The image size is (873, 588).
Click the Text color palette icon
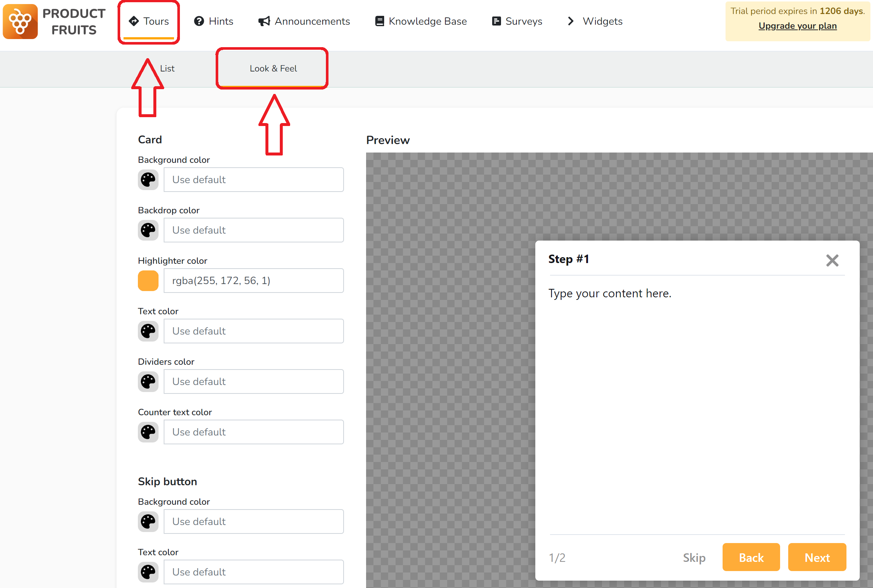pos(148,331)
